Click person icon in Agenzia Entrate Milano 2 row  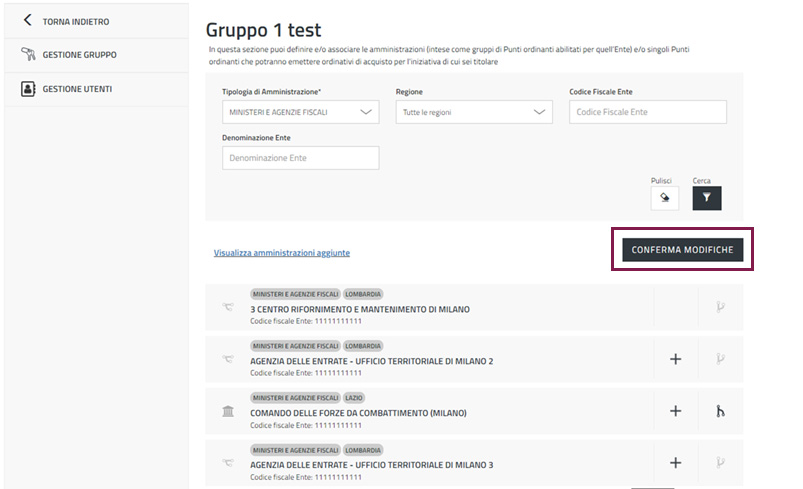tap(720, 358)
